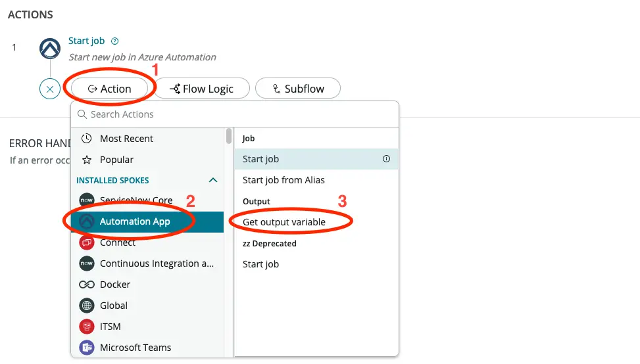Screen dimensions: 640x364
Task: Click the help icon next to Start job
Action: coord(115,41)
